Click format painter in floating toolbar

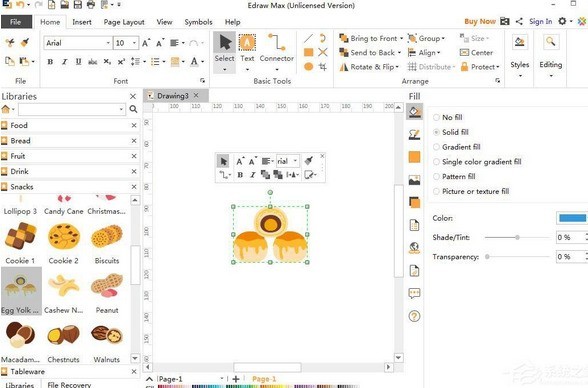[309, 161]
